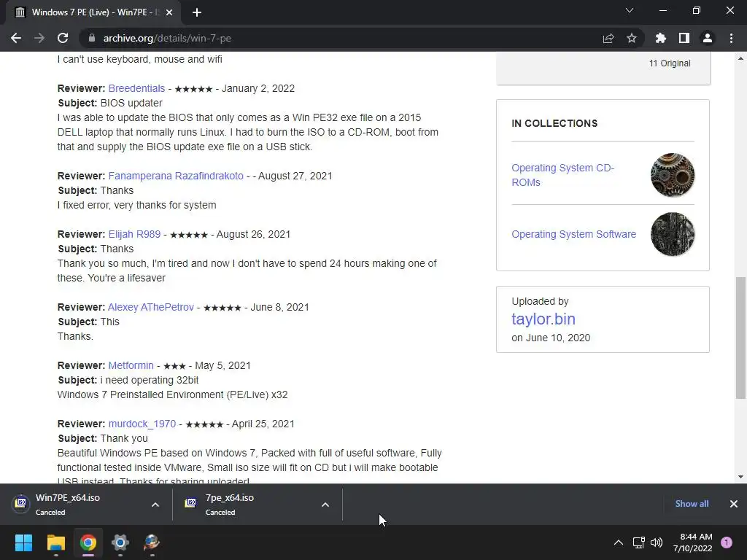Screen dimensions: 747x560
Task: Select the Windows 7 PE (Live) tab
Action: tap(93, 12)
